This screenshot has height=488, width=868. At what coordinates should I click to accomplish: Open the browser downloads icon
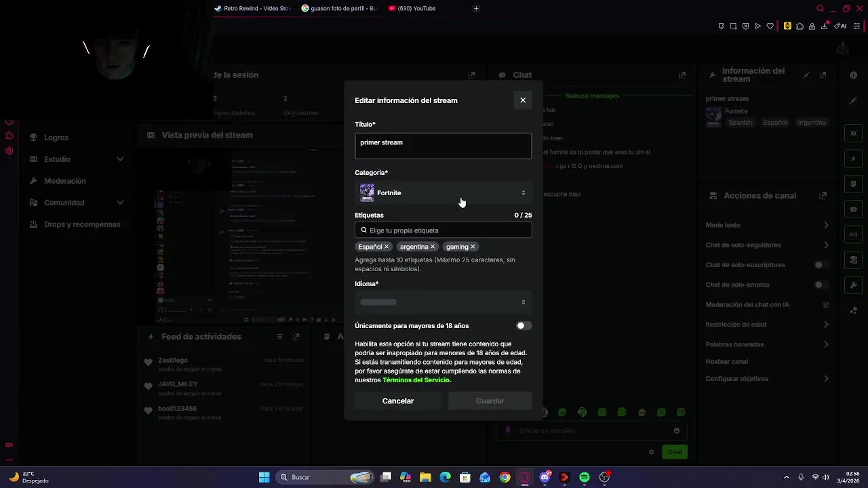point(825,26)
